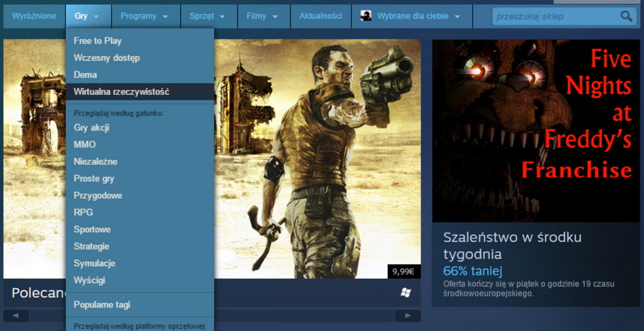Choose Strategie genre
Image resolution: width=644 pixels, height=331 pixels.
(140, 246)
